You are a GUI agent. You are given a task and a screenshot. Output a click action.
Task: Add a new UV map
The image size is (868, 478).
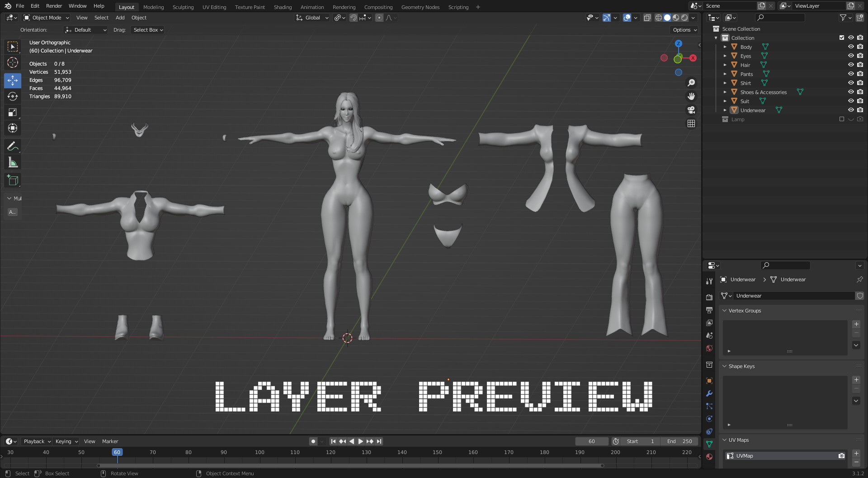pyautogui.click(x=856, y=453)
